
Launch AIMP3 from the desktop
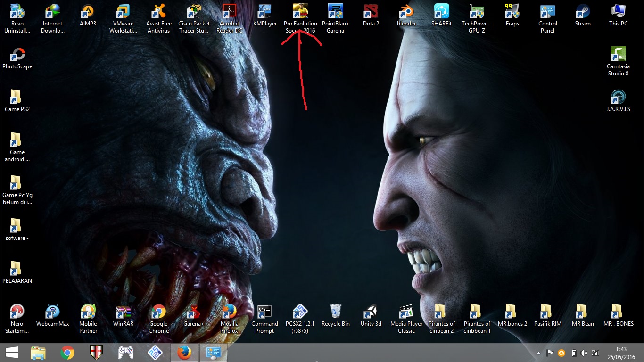pos(88,16)
